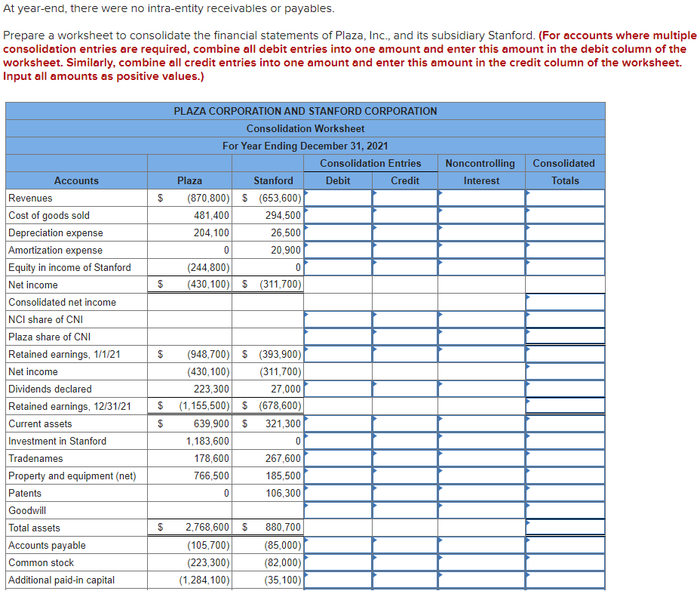Click Retained earnings 1/1/21 Debit cell

pos(338,354)
